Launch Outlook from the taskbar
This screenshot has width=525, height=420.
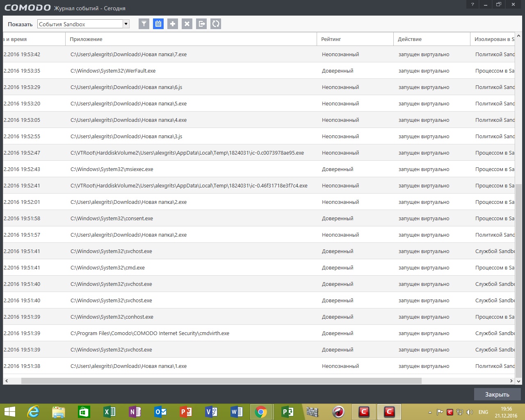point(160,411)
